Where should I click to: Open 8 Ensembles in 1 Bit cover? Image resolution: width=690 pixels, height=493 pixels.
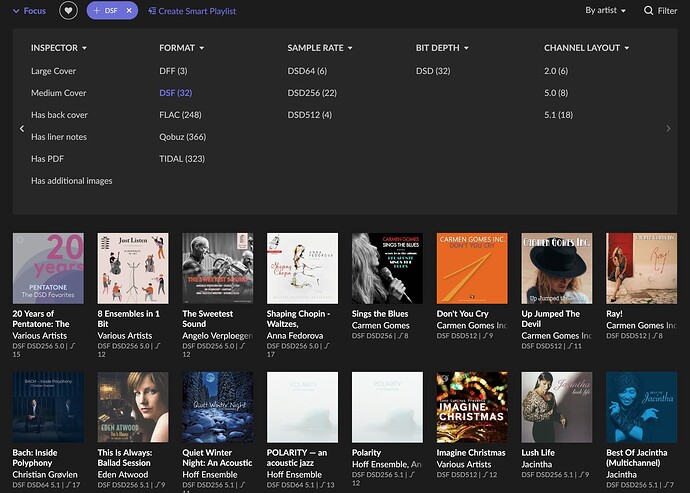[133, 268]
